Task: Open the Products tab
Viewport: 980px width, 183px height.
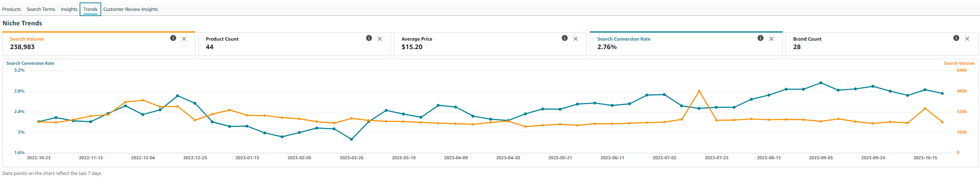Action: (12, 9)
